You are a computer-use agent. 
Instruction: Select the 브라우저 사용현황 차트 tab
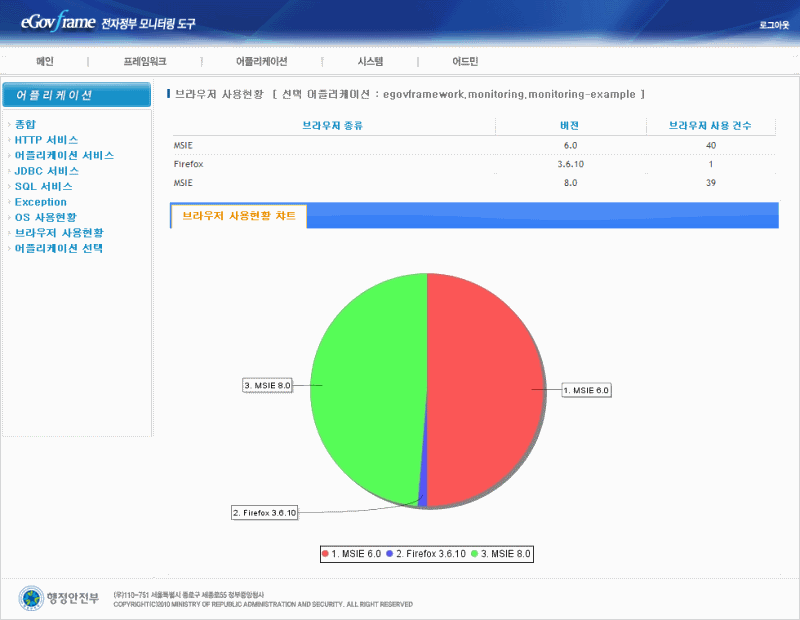(x=238, y=216)
